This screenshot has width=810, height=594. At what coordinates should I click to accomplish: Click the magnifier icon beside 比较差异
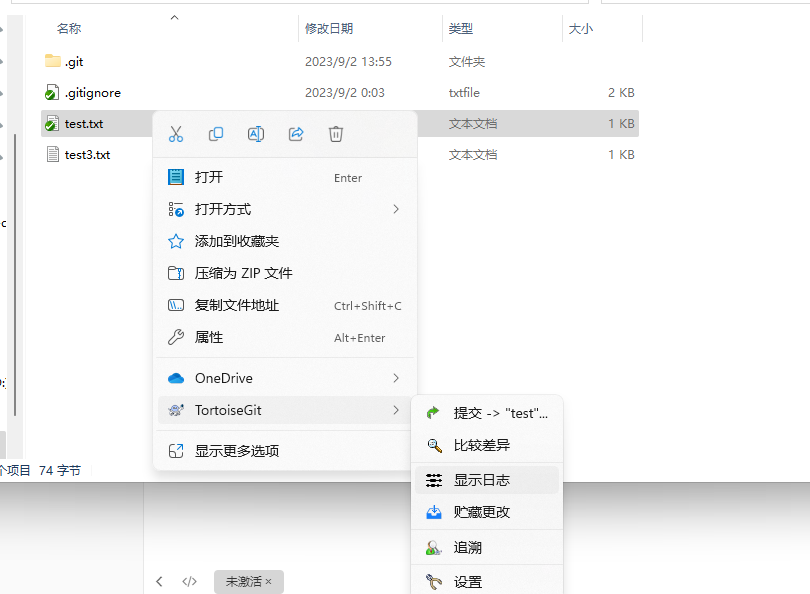point(434,445)
